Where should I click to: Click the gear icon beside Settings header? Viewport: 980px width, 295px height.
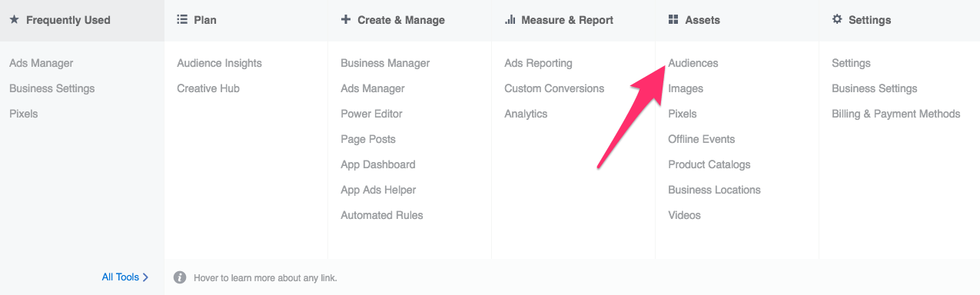pos(837,20)
